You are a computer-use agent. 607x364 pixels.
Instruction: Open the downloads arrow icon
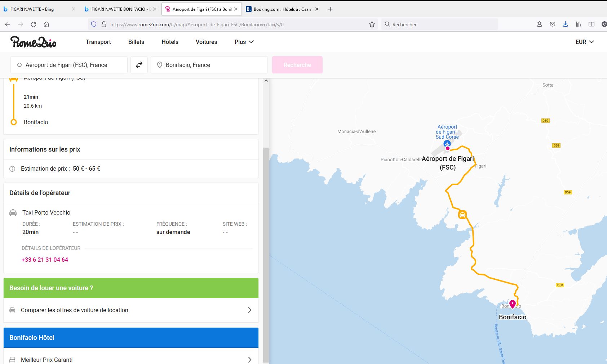point(565,24)
